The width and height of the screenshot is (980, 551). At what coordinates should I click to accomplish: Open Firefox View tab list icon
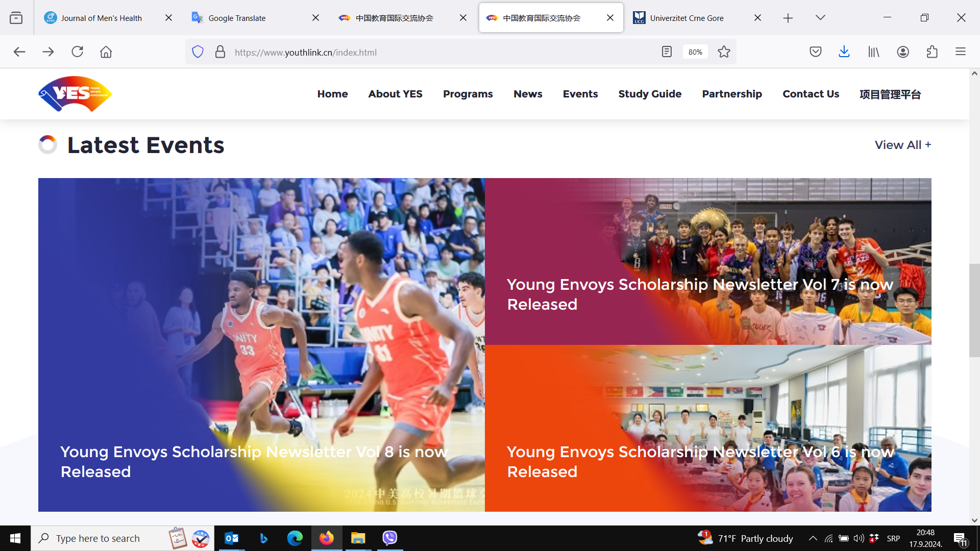pyautogui.click(x=16, y=18)
